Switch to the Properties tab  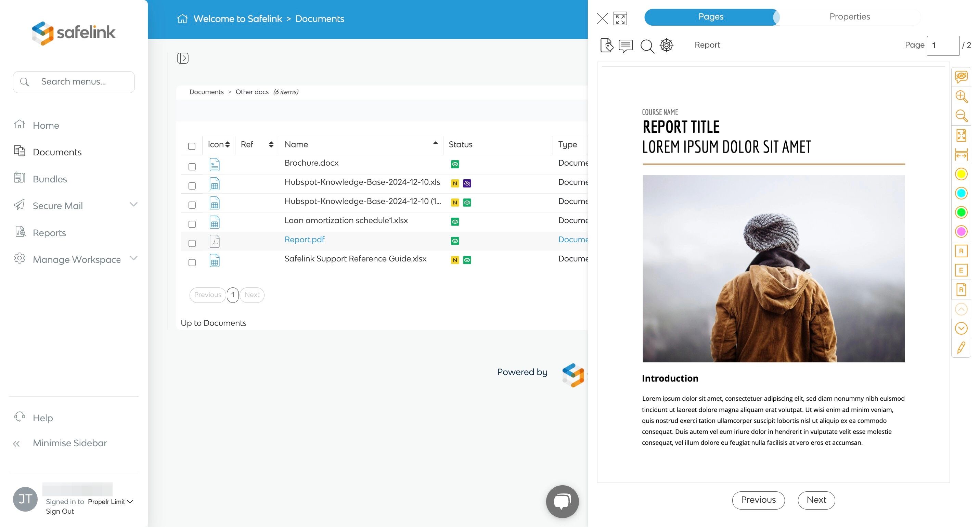[x=849, y=17]
